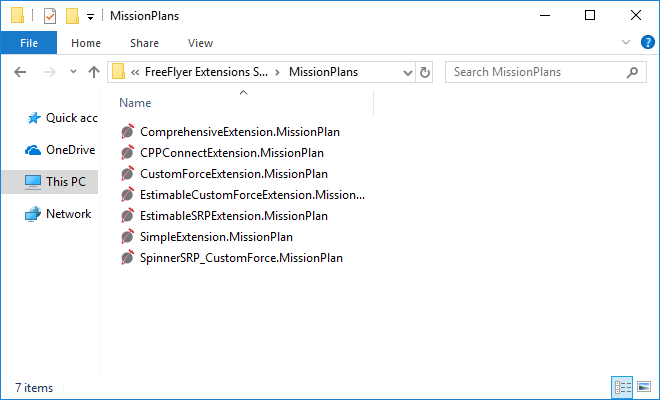The height and width of the screenshot is (400, 660).
Task: Open the File menu tab
Action: tap(29, 43)
